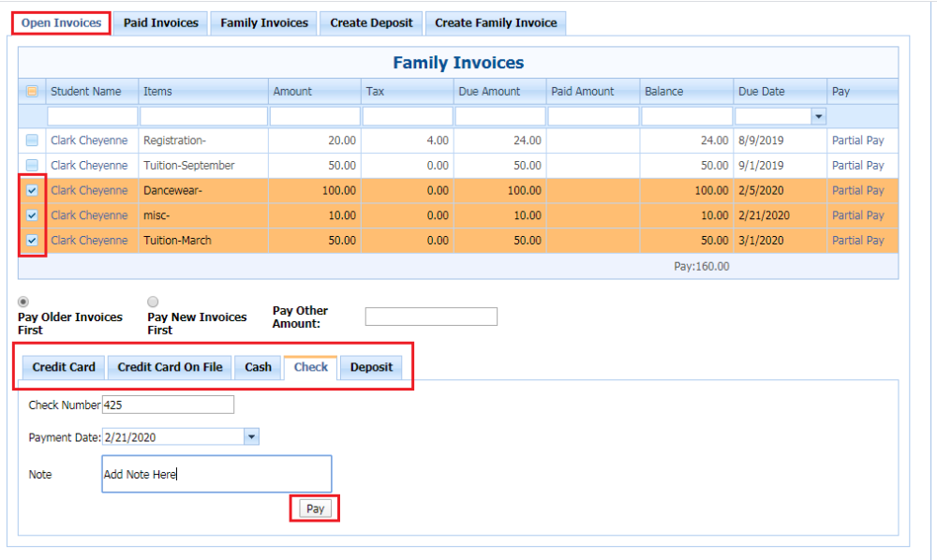Viewport: 937px width, 560px height.
Task: Open the Family Invoices tab
Action: tap(263, 22)
